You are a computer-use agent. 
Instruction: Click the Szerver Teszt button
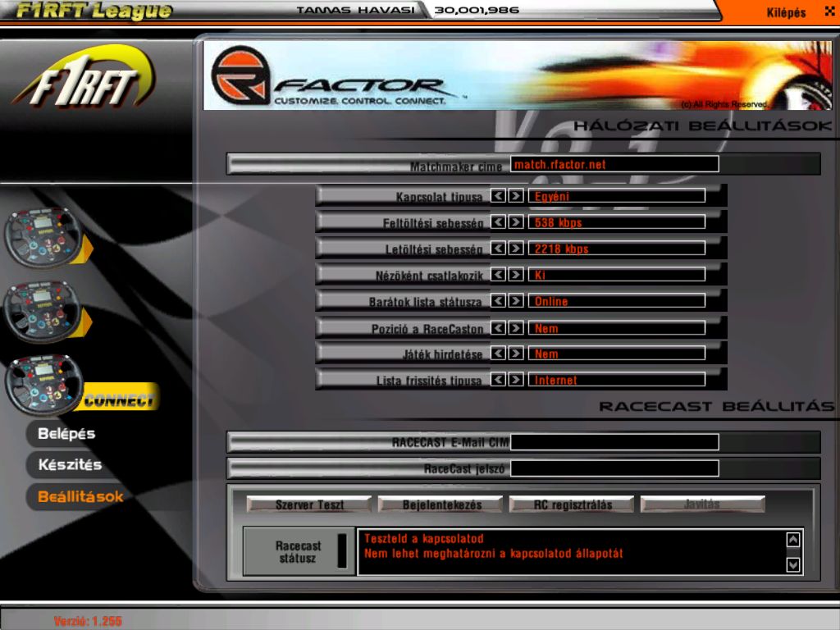[x=309, y=504]
